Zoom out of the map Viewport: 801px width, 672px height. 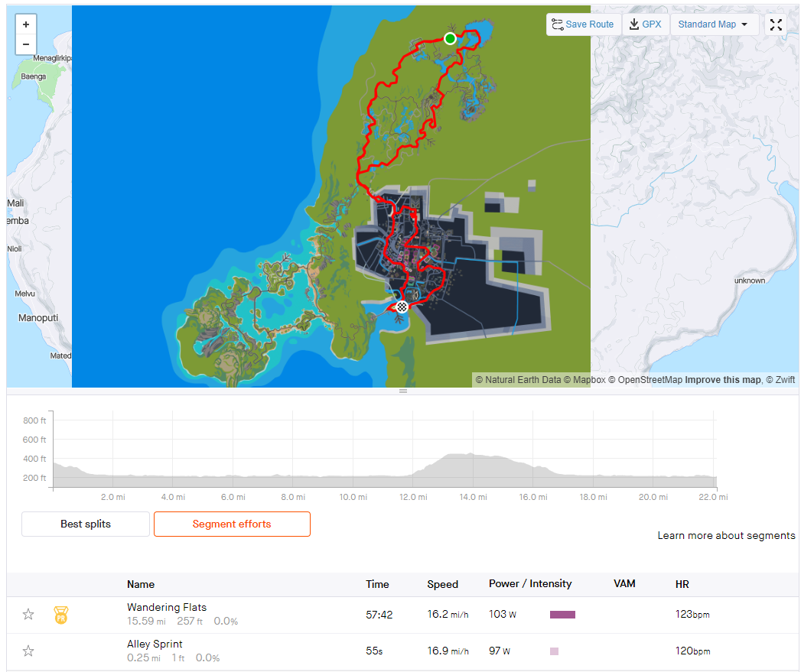coord(26,44)
